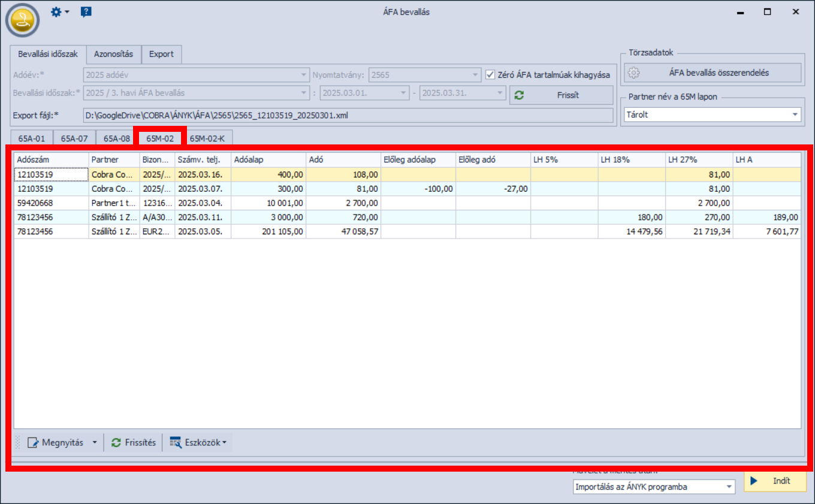This screenshot has width=815, height=504.
Task: Sort by the Adóalap column header
Action: click(268, 159)
